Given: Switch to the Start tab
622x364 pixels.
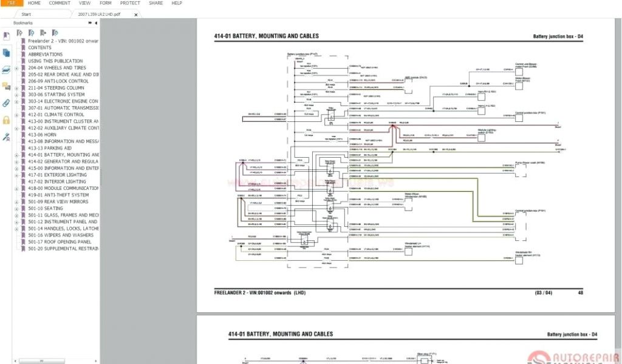Looking at the screenshot, I should pyautogui.click(x=26, y=13).
